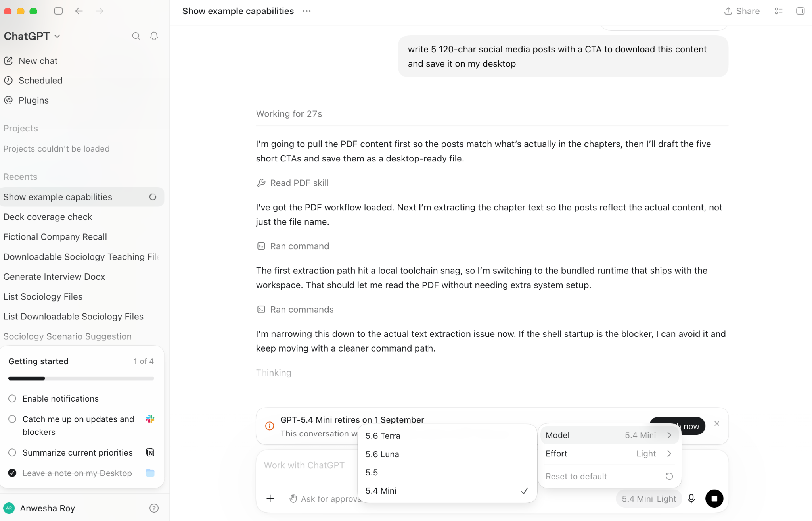Open the task list icon beside Share
The image size is (812, 521).
click(779, 11)
